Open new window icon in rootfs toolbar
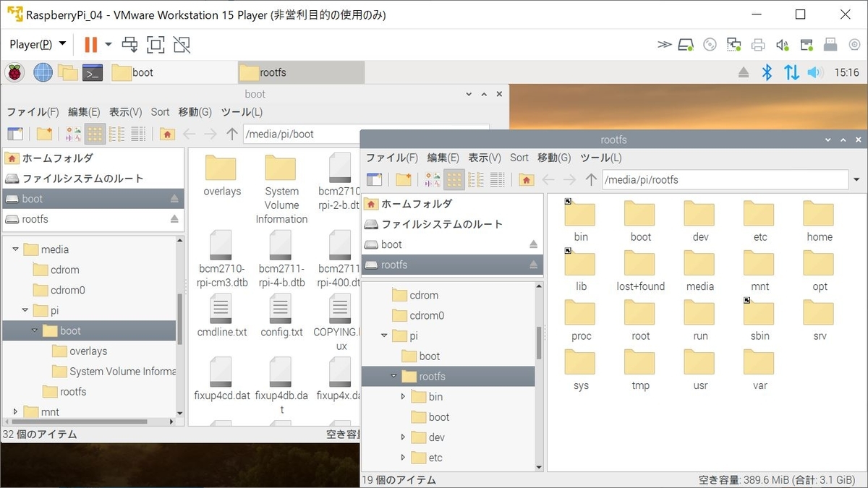Image resolution: width=868 pixels, height=488 pixels. (374, 179)
